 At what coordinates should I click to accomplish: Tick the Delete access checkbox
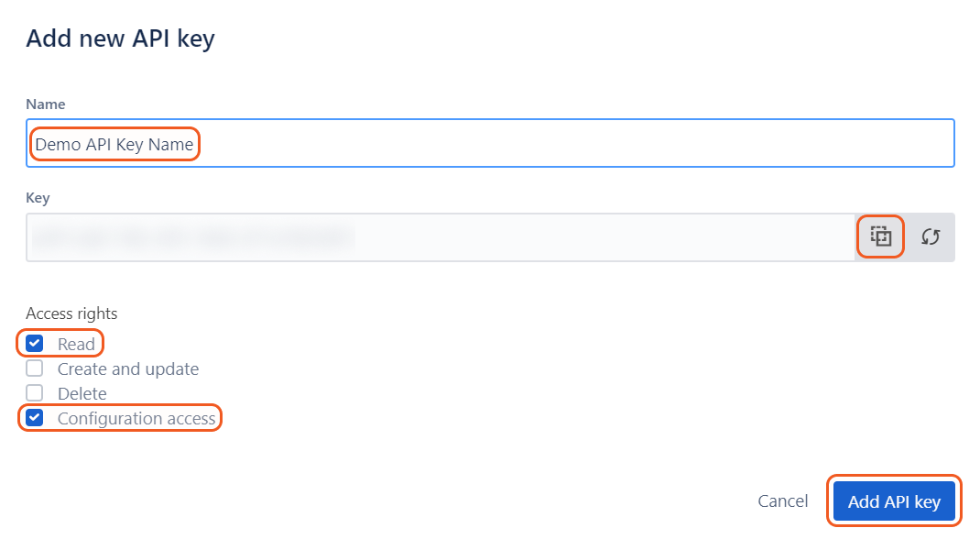[x=35, y=393]
